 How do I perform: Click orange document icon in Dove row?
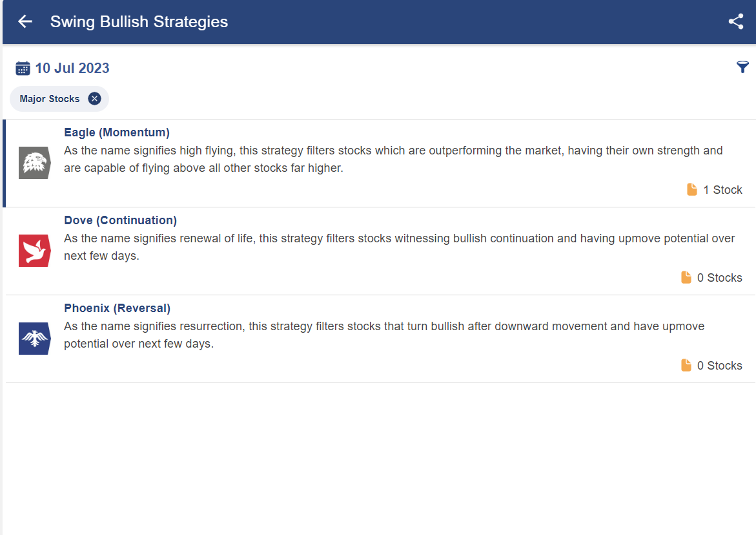(686, 277)
